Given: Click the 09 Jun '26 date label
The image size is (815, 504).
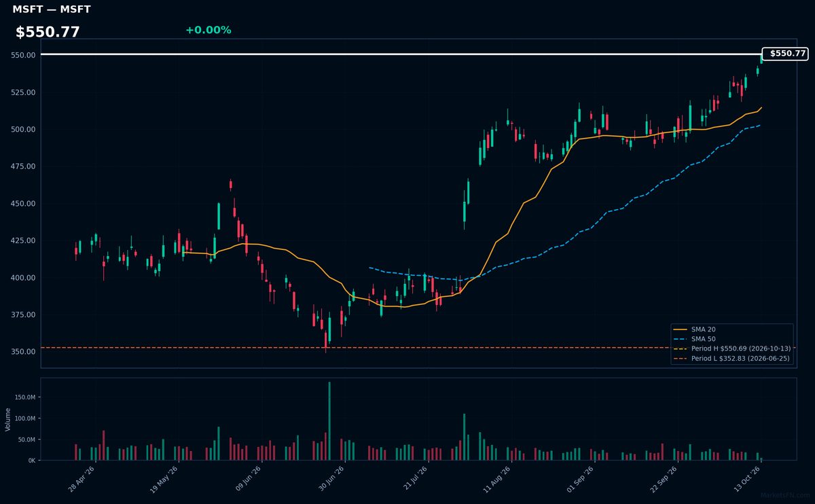Looking at the screenshot, I should (247, 480).
